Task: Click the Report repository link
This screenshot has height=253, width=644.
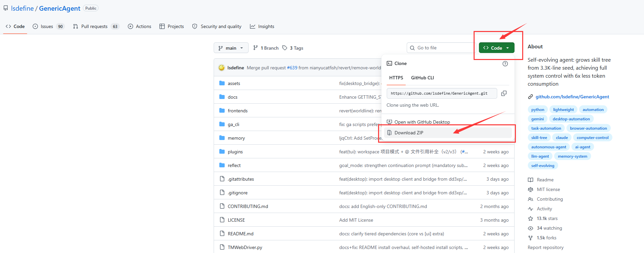Action: (545, 247)
